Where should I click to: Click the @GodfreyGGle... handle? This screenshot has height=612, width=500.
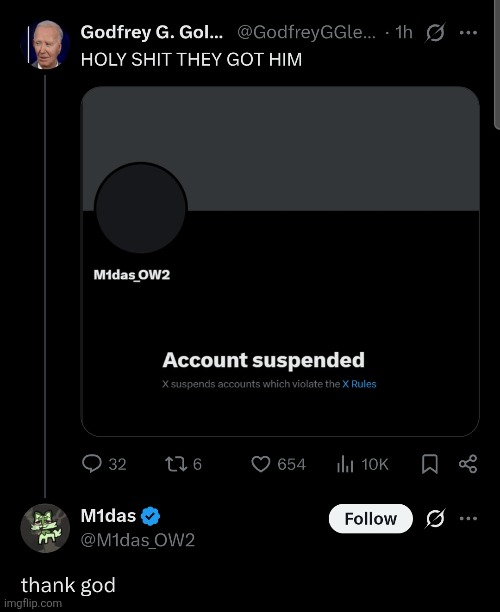(306, 32)
